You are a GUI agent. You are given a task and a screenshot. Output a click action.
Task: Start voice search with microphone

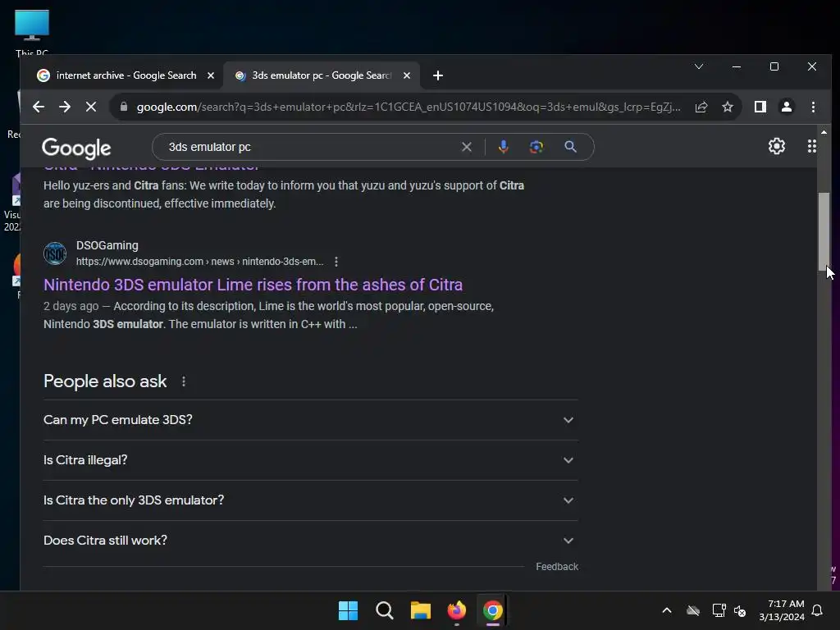tap(503, 147)
